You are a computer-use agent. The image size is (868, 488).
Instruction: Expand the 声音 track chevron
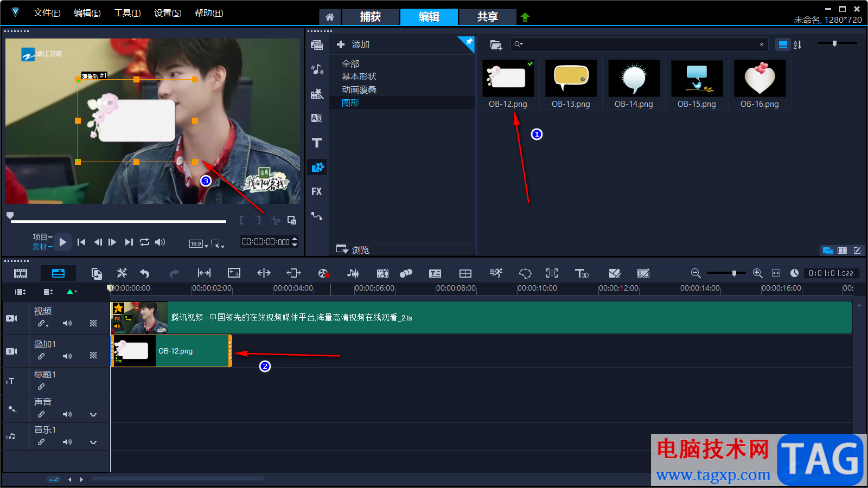point(93,415)
